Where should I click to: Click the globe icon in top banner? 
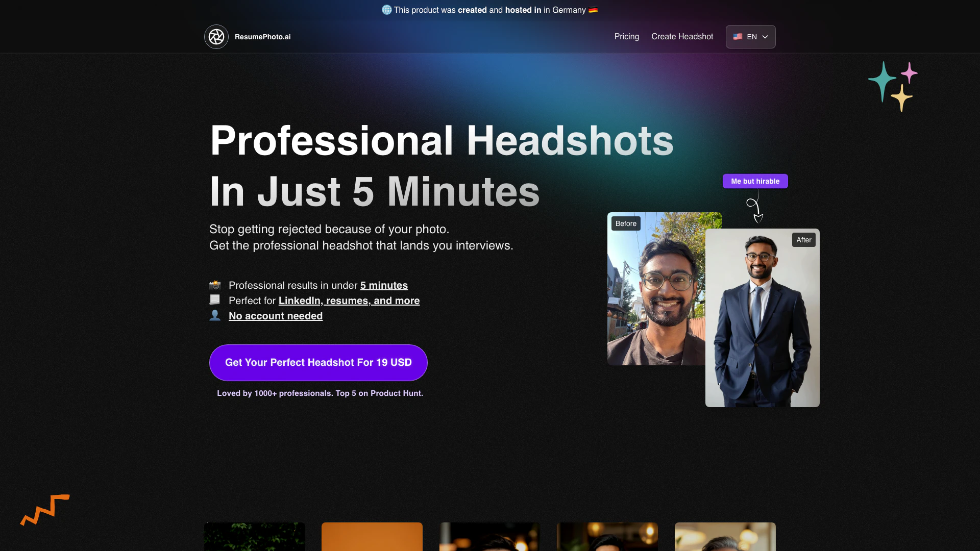click(387, 10)
